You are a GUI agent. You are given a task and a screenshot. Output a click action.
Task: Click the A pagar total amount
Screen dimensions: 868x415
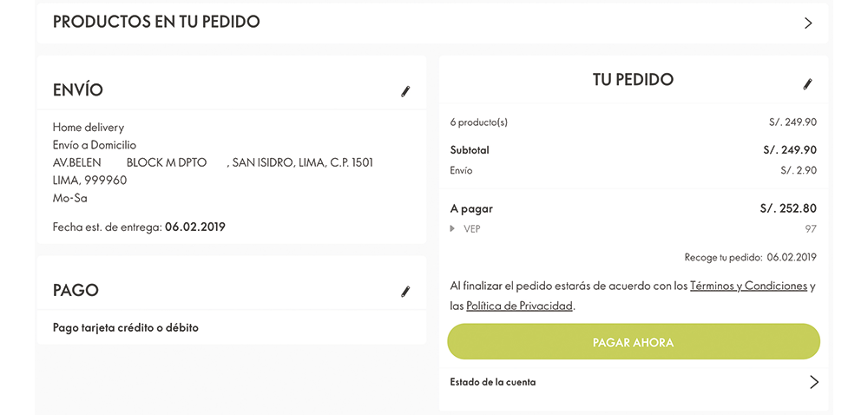(788, 208)
